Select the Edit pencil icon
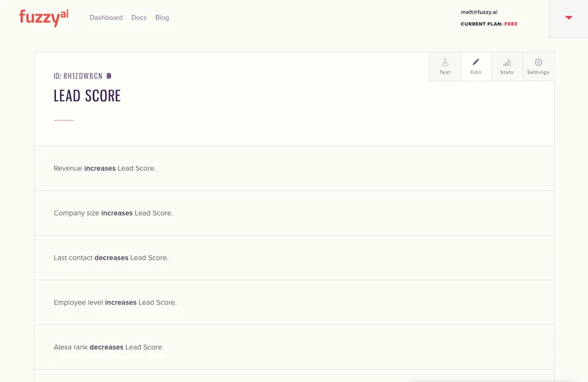Image resolution: width=588 pixels, height=382 pixels. click(476, 65)
